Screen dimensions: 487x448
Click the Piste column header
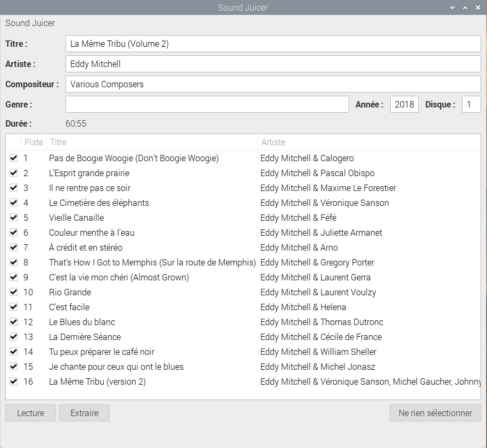[34, 142]
